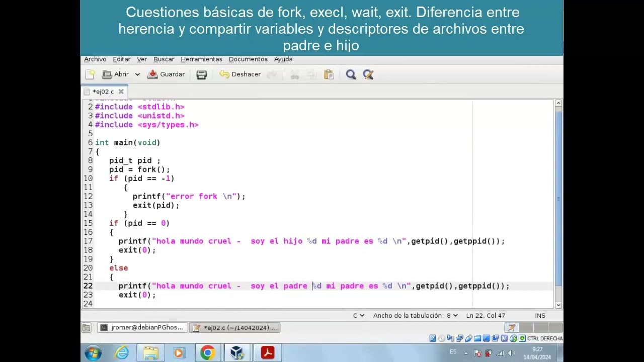Click the VirtualBox hard disk status icon
The image size is (644, 362).
pyautogui.click(x=433, y=338)
